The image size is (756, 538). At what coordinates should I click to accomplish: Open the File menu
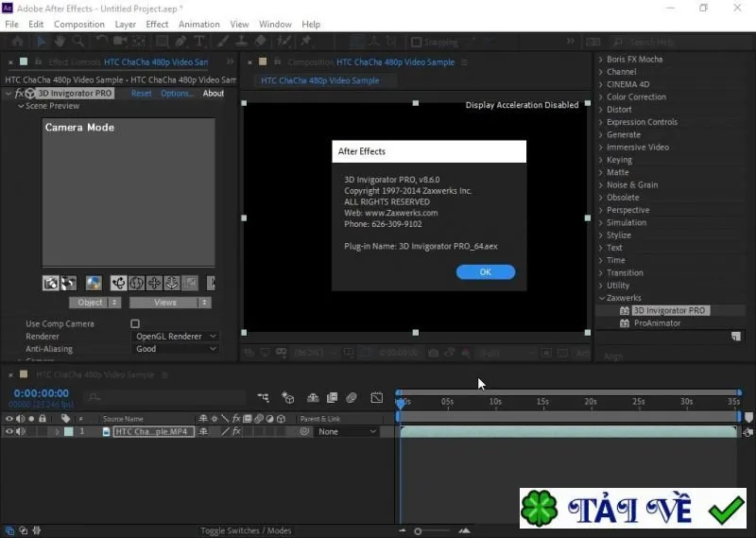pyautogui.click(x=11, y=25)
